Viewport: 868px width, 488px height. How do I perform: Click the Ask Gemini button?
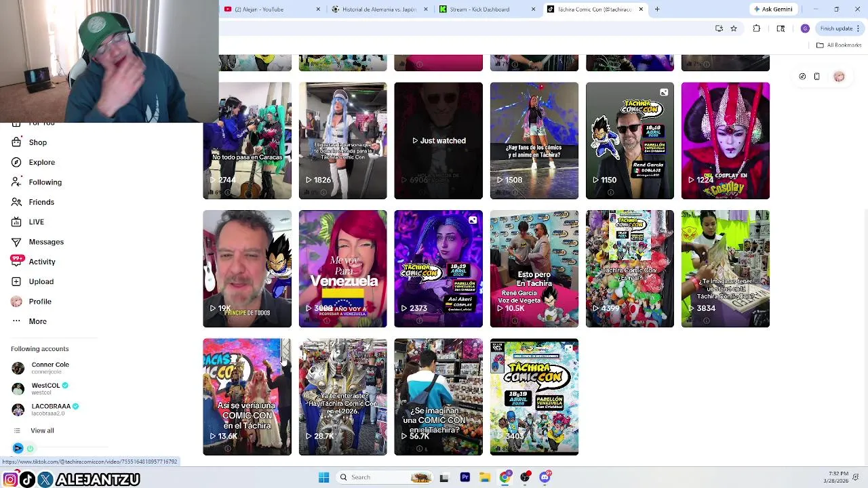coord(772,9)
